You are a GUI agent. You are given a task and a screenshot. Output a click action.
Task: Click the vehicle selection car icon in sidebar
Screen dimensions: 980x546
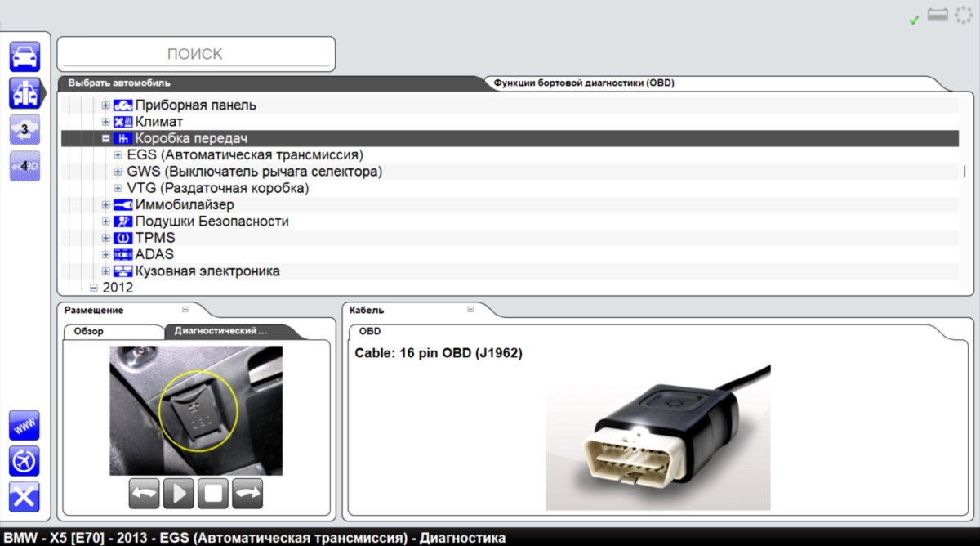(x=24, y=57)
